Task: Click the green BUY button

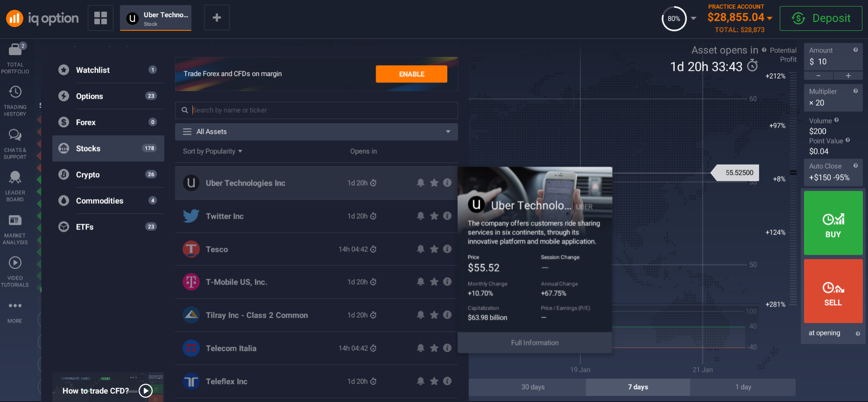Action: (833, 223)
